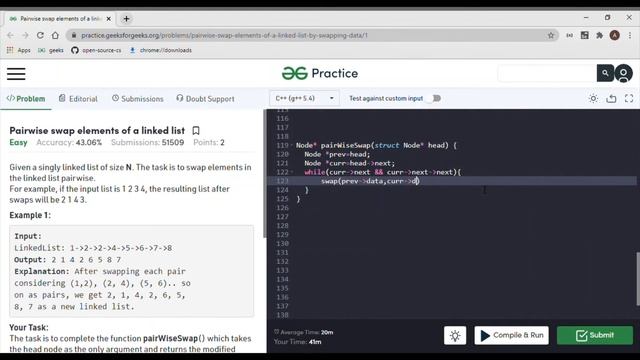This screenshot has width=640, height=360.
Task: Toggle Test against custom input switch
Action: (x=435, y=98)
